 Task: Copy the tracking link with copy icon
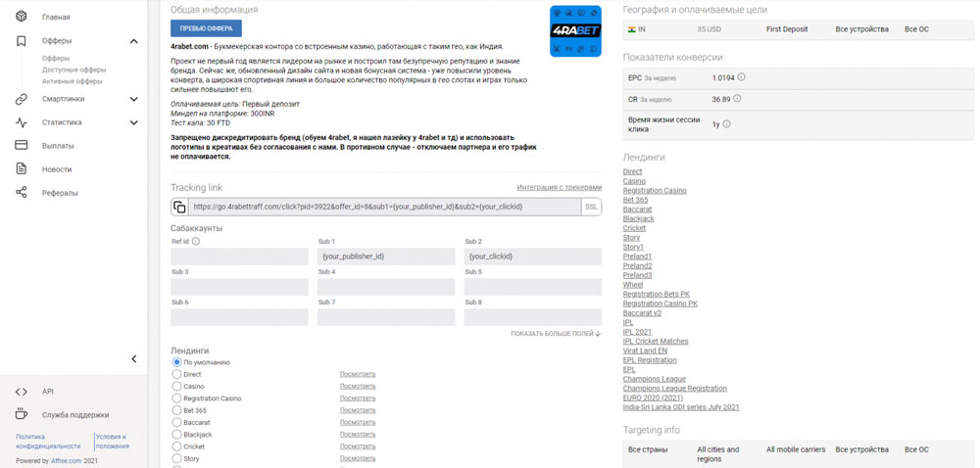pos(179,207)
